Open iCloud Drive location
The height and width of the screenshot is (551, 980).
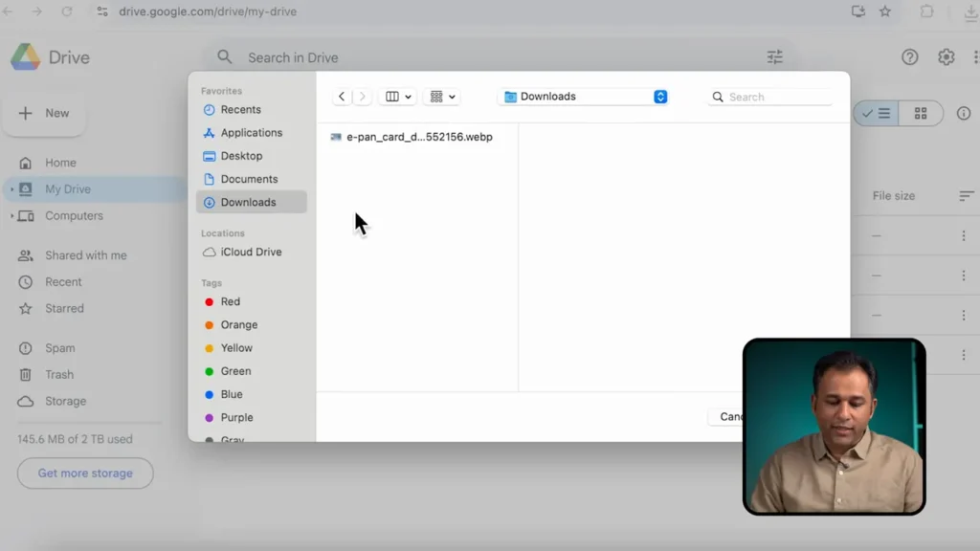click(x=251, y=253)
